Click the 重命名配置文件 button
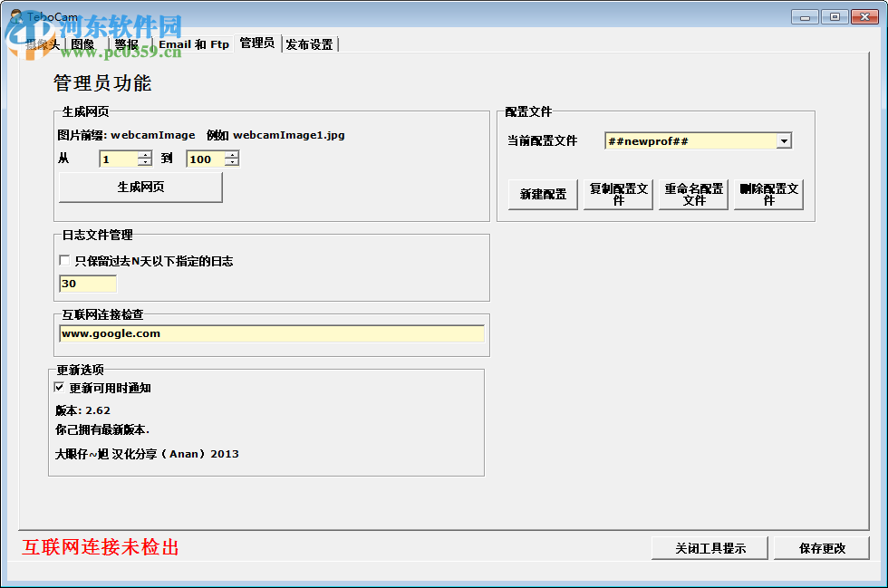This screenshot has width=888, height=588. (693, 194)
